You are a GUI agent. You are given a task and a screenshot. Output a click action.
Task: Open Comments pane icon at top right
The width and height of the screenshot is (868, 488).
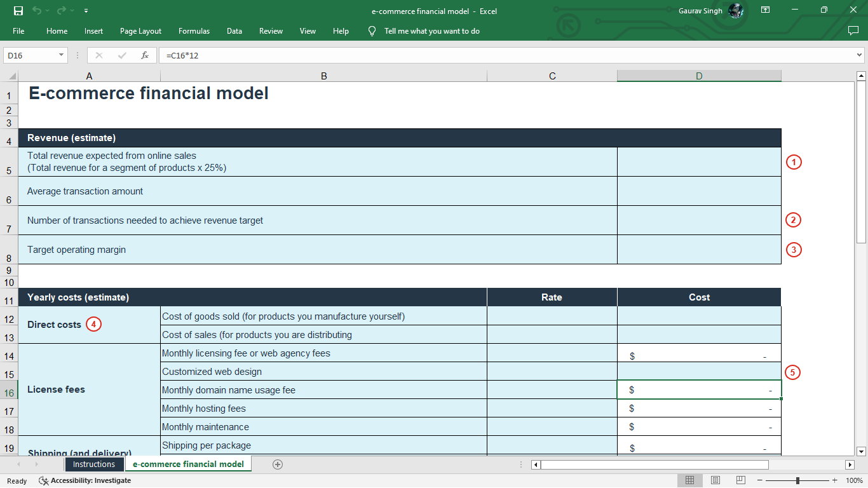(x=853, y=30)
